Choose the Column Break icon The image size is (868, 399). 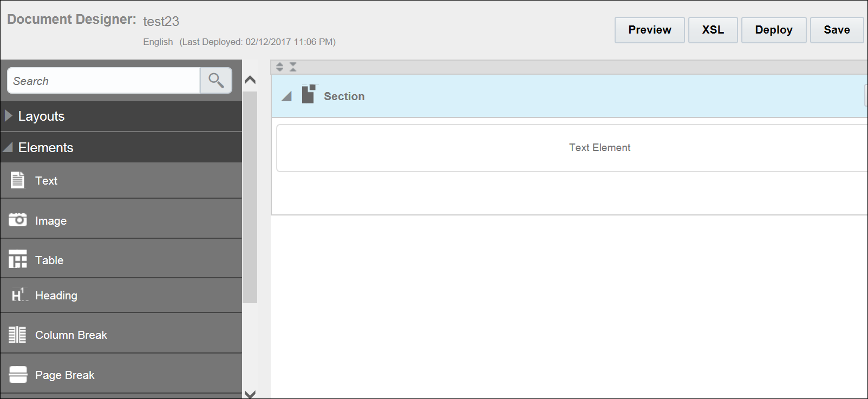(17, 335)
